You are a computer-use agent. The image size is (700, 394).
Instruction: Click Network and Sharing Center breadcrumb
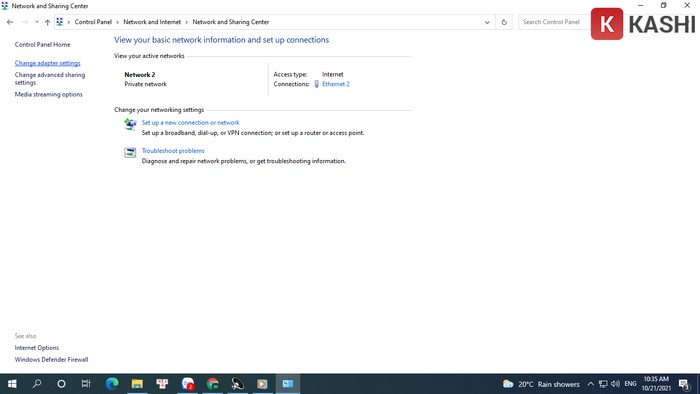231,22
